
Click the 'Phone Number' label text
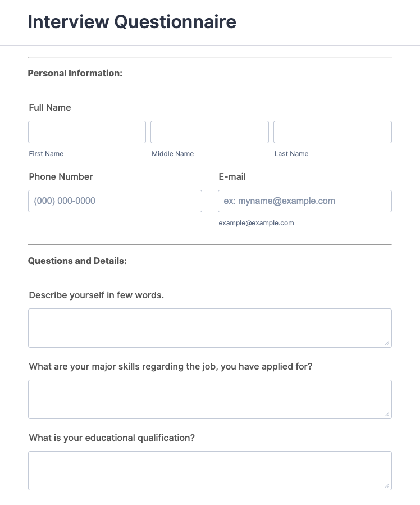click(61, 176)
